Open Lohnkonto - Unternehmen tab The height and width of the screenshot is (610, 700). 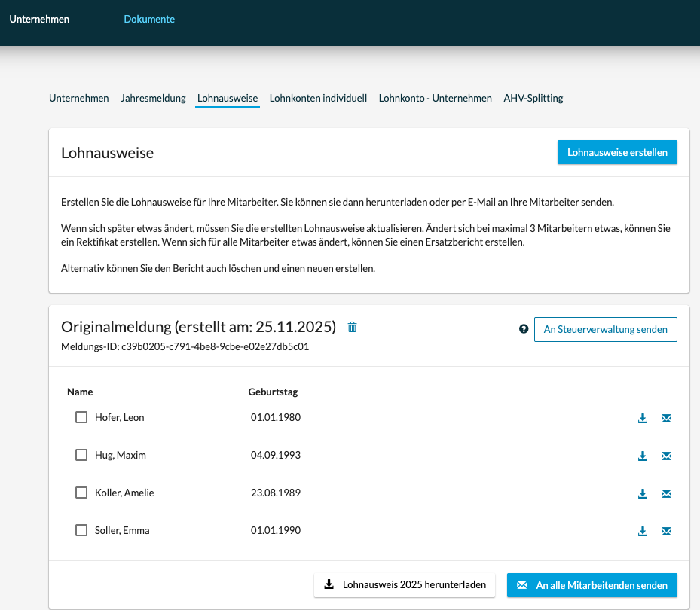(436, 98)
